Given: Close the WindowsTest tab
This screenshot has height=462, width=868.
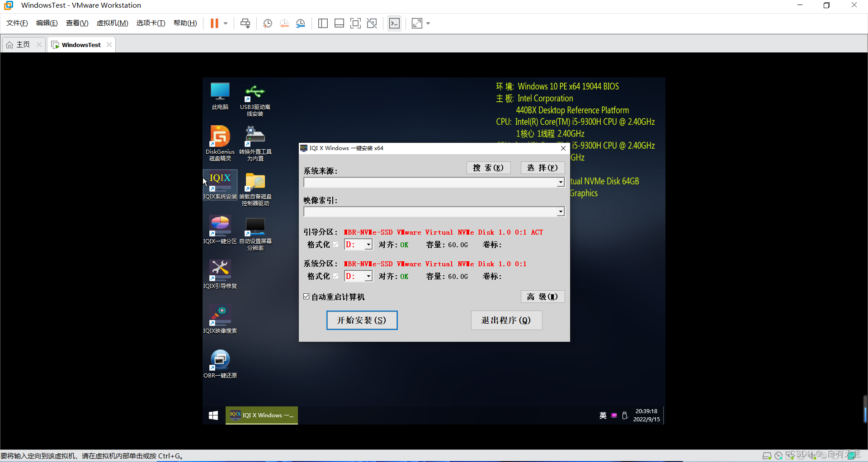Looking at the screenshot, I should 109,44.
